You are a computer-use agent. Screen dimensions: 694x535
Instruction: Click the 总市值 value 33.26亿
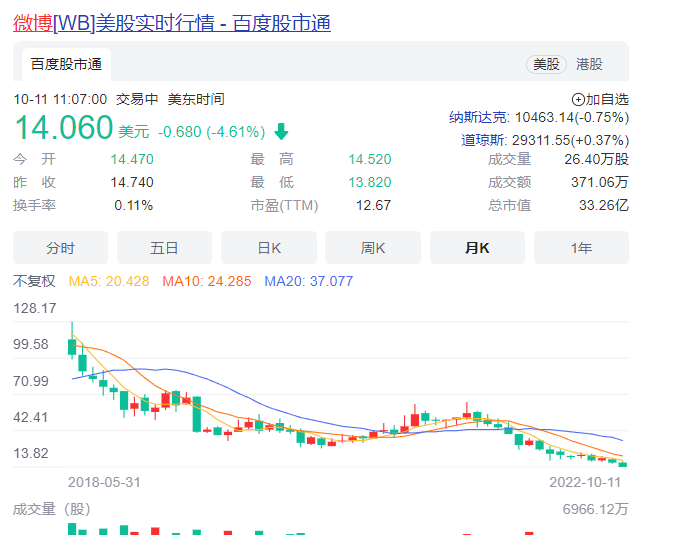604,205
